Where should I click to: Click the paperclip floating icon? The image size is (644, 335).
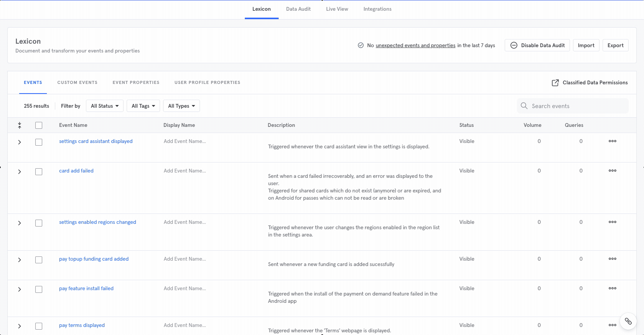628,321
